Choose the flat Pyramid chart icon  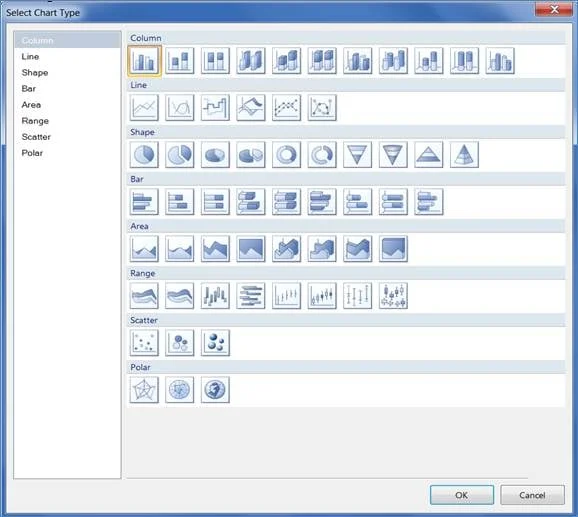tap(429, 155)
